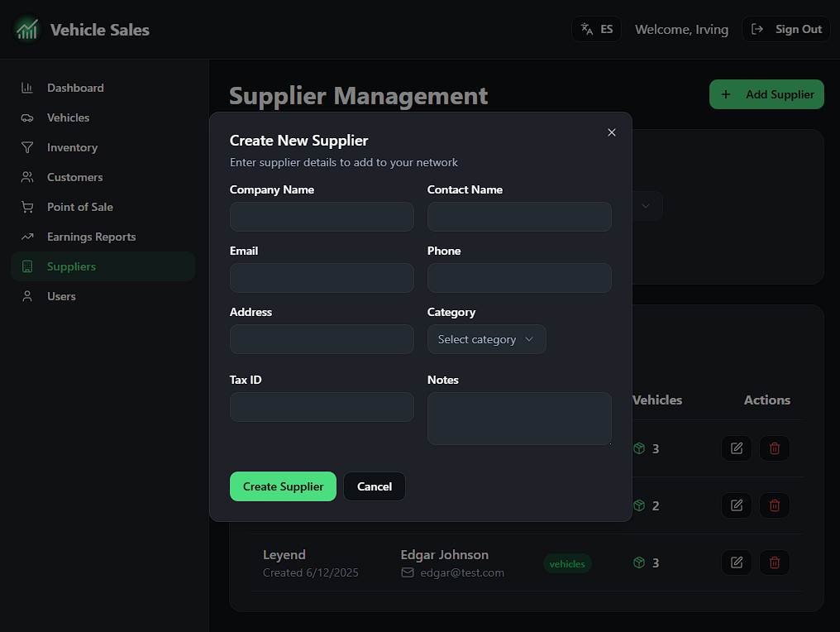Click the Add Supplier button
Screen dimensions: 840x632
pyautogui.click(x=766, y=94)
